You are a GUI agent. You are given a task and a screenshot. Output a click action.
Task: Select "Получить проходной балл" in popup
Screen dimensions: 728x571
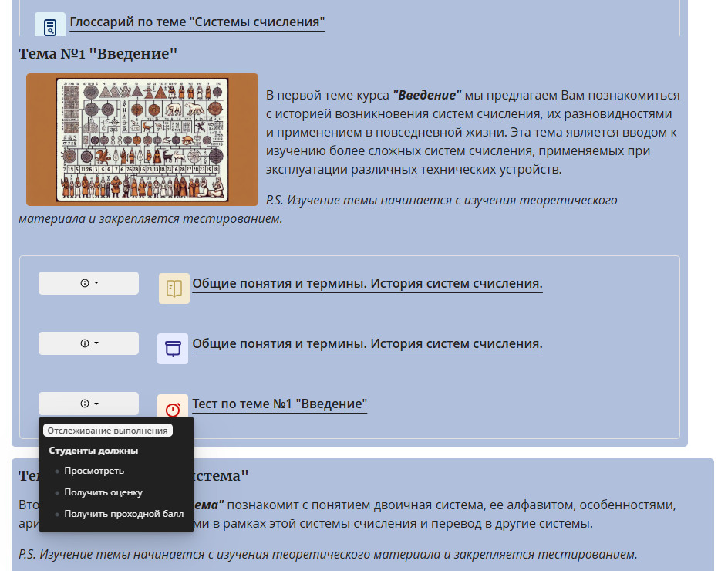124,514
